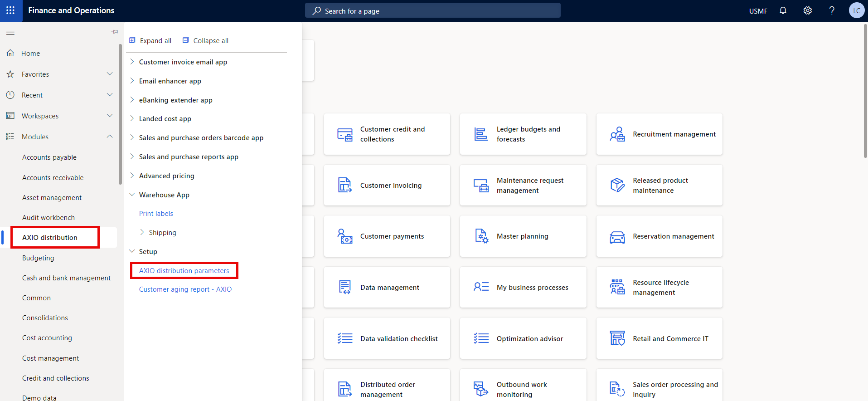Click the Collapse all minus icon
Screen dimensions: 868x401
[x=185, y=40]
